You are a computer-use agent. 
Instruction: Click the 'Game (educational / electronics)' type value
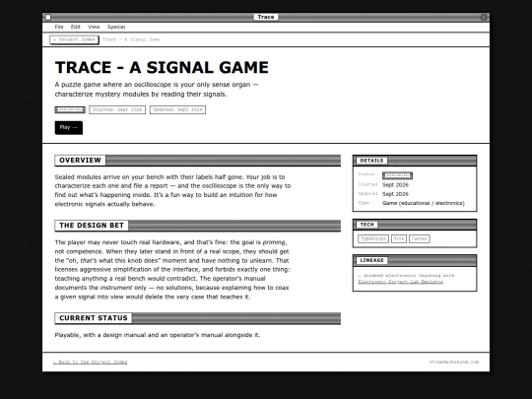(423, 203)
